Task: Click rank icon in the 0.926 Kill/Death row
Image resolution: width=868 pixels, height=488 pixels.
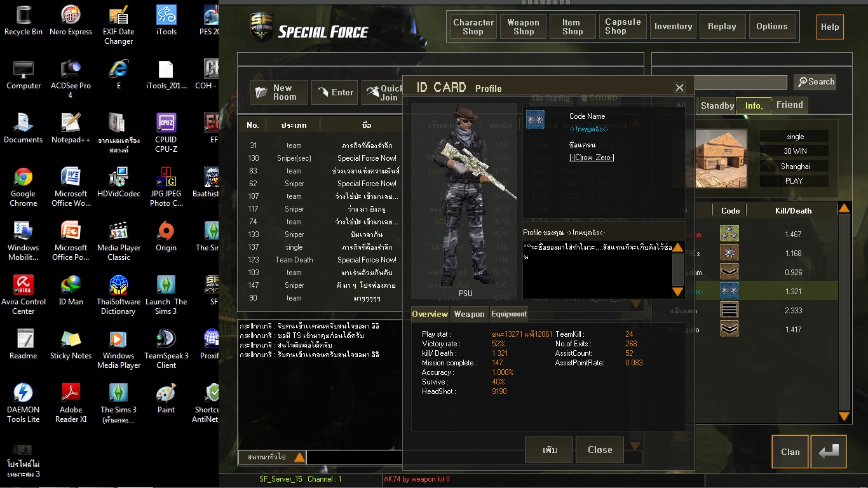Action: coord(729,272)
